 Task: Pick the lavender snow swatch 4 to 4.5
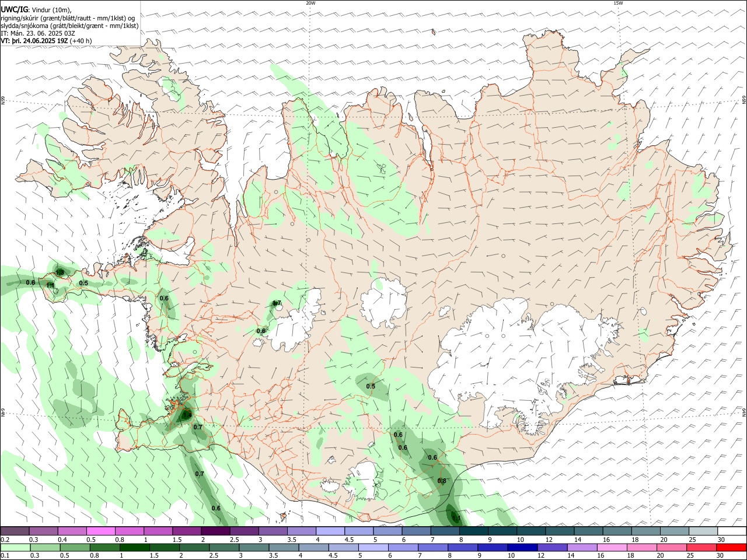(330, 531)
